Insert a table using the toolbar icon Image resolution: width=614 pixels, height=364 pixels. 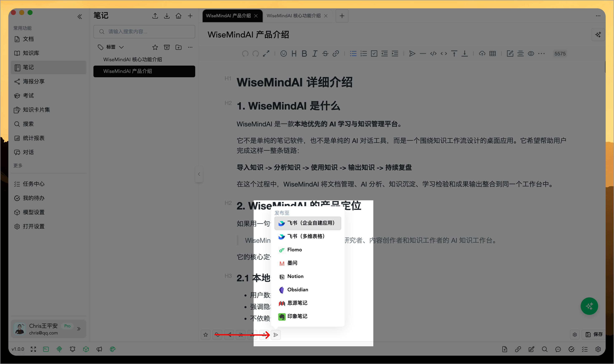493,54
